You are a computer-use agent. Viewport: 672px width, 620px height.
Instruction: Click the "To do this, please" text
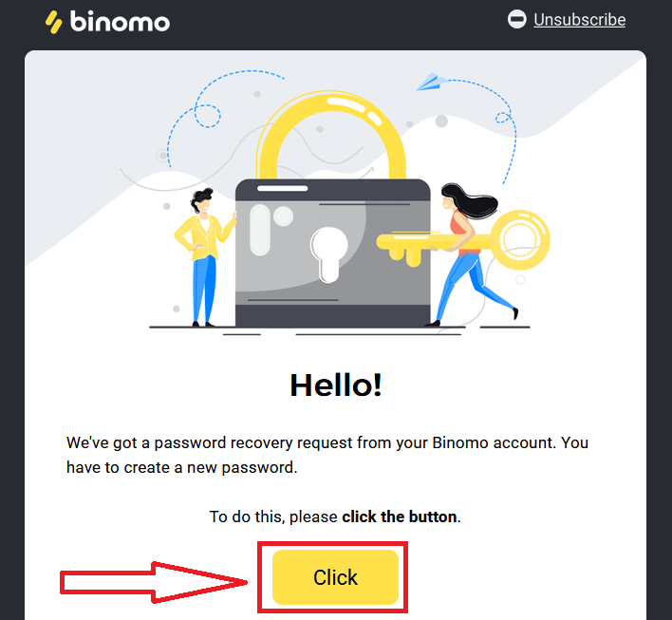[x=273, y=517]
